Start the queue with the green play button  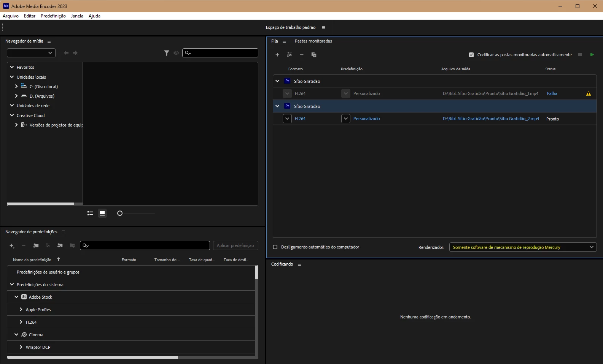pos(592,55)
